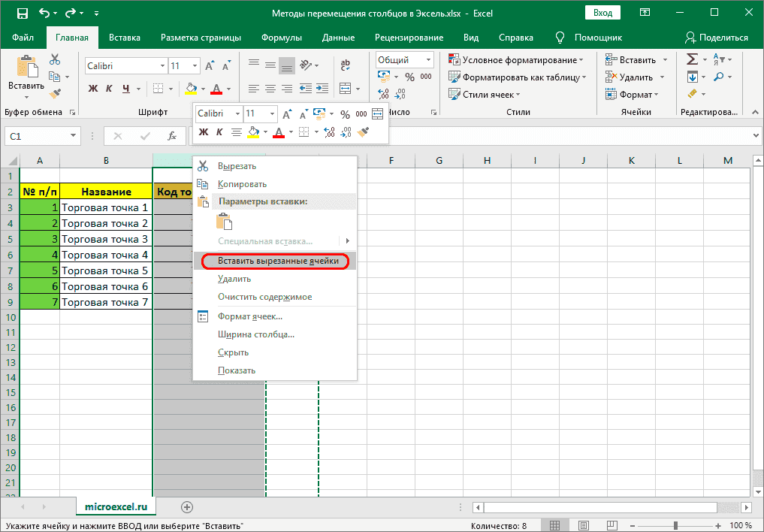Image resolution: width=764 pixels, height=532 pixels.
Task: Click the AutoSum icon in ribbon
Action: pyautogui.click(x=690, y=58)
